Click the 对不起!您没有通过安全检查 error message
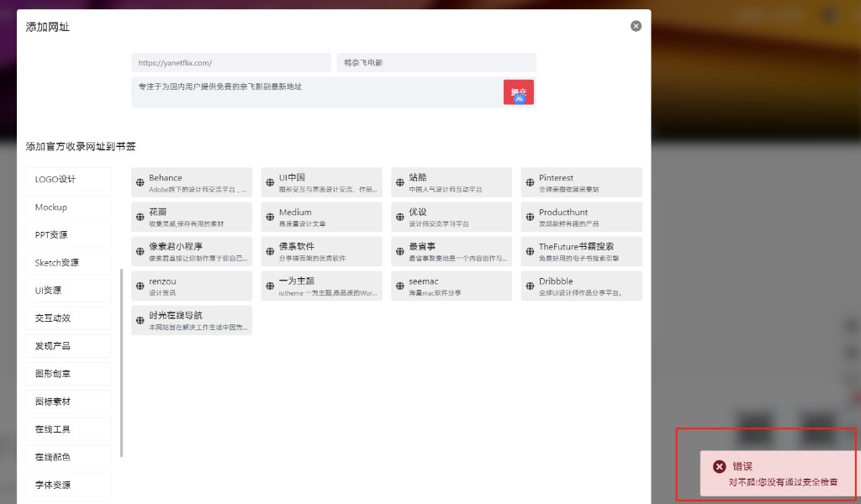 coord(783,483)
